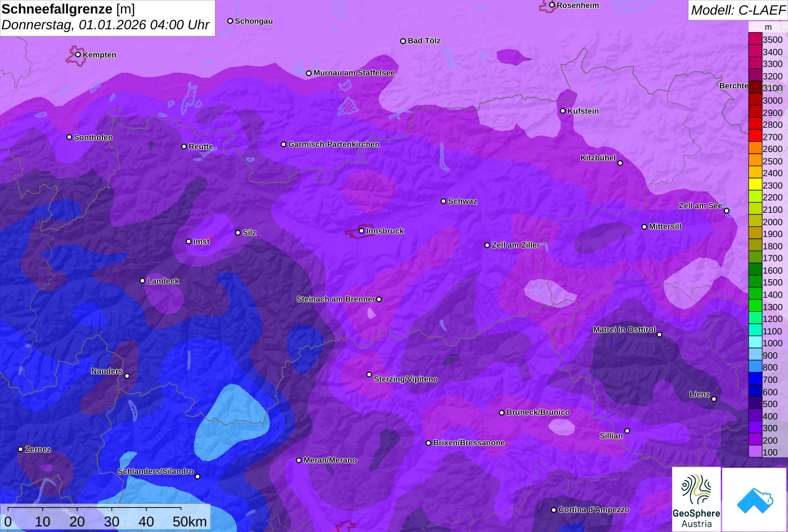Click the Nauders location dot
The width and height of the screenshot is (788, 532).
tap(127, 376)
